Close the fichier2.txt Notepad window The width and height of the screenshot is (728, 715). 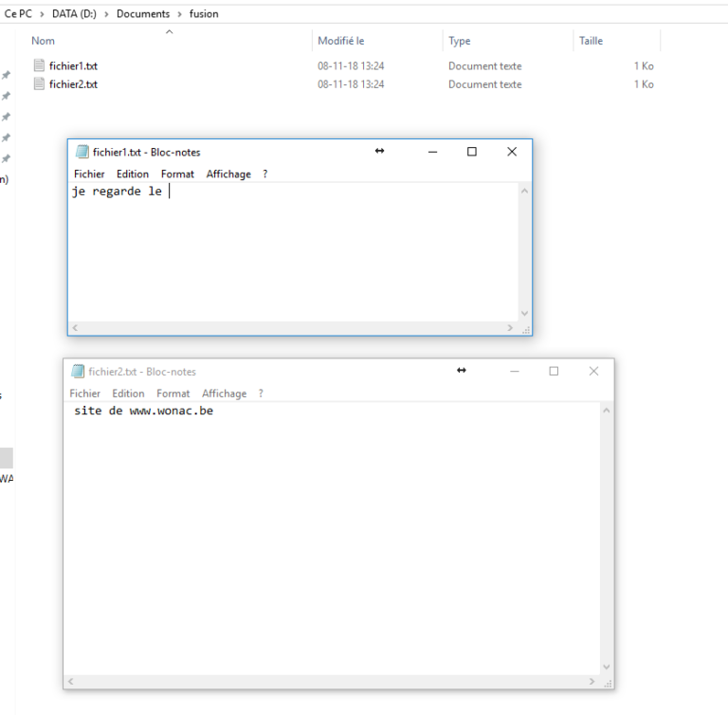[593, 372]
